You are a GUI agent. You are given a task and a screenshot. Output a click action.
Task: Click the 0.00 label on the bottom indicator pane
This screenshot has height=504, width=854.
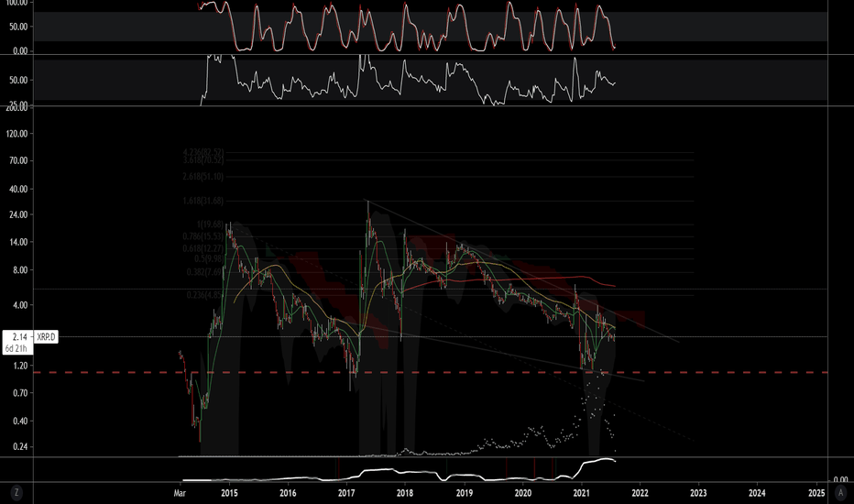pyautogui.click(x=841, y=479)
